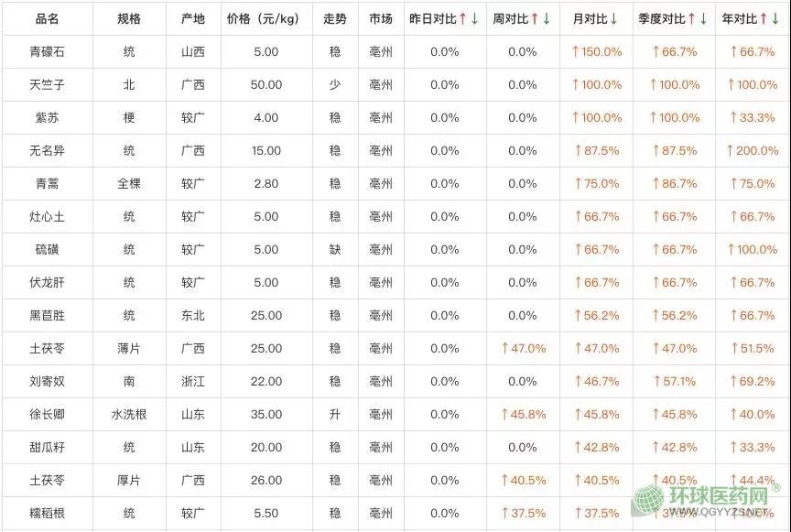Select the 走势 column header
This screenshot has height=532, width=791.
[x=334, y=18]
